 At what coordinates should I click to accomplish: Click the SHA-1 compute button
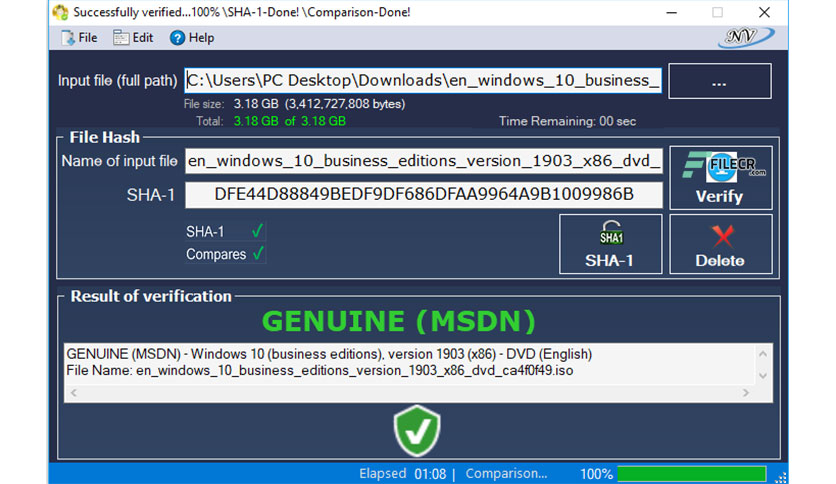(x=610, y=244)
